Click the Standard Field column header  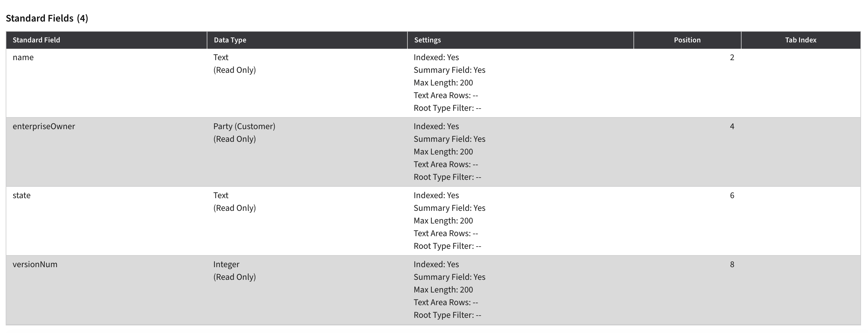coord(107,40)
